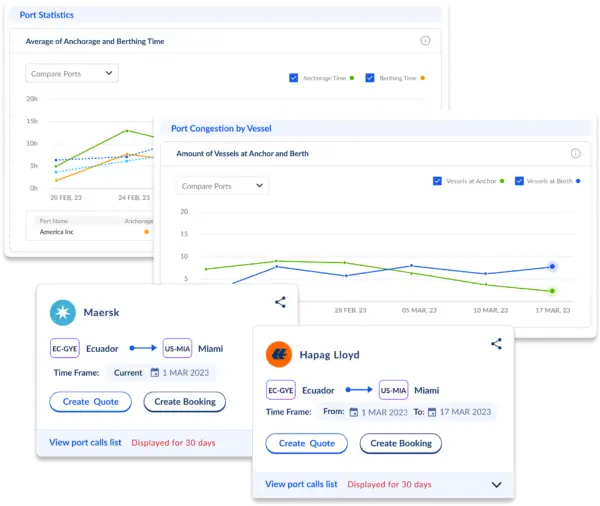
Task: Click the From 1 MAR 2023 date on Hapag Lloyd
Action: point(385,412)
